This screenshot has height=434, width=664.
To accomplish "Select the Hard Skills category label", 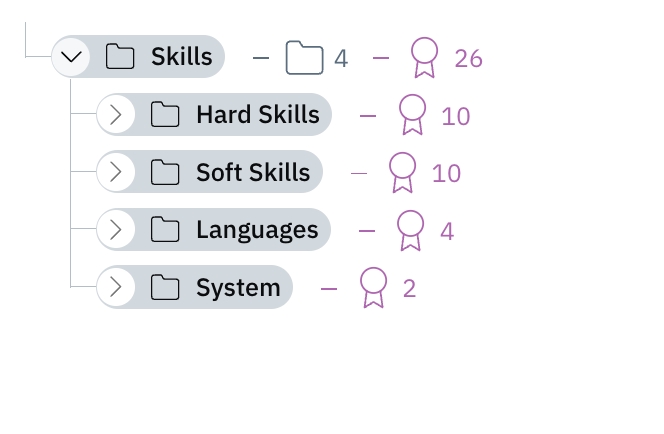I will point(258,115).
